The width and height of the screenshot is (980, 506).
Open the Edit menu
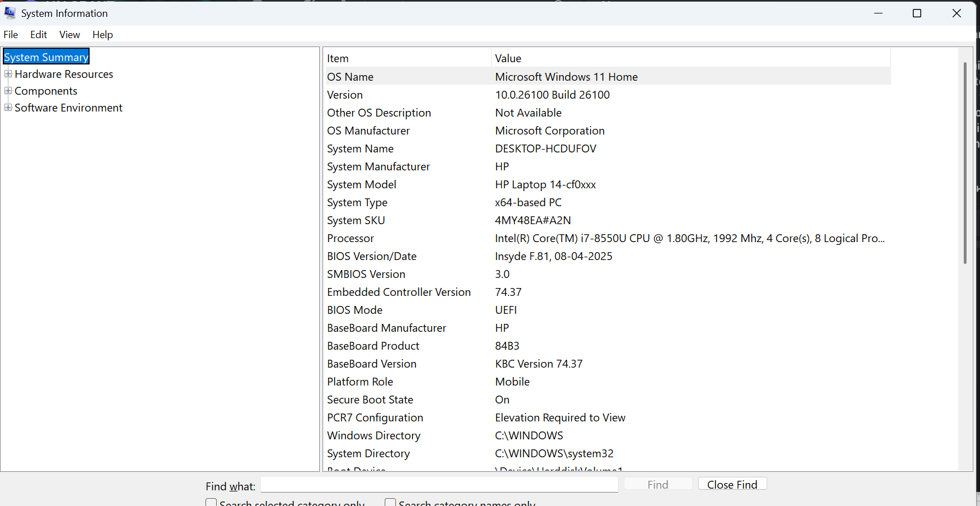[x=39, y=35]
